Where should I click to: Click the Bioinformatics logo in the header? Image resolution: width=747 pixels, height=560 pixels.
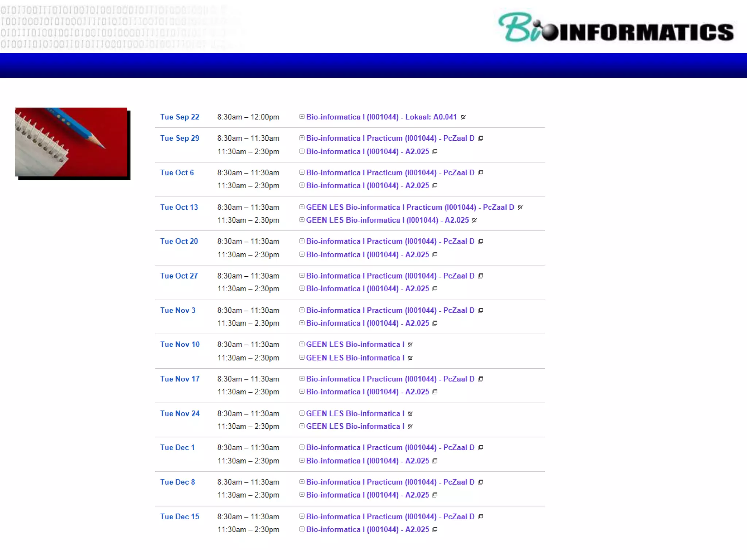click(616, 28)
